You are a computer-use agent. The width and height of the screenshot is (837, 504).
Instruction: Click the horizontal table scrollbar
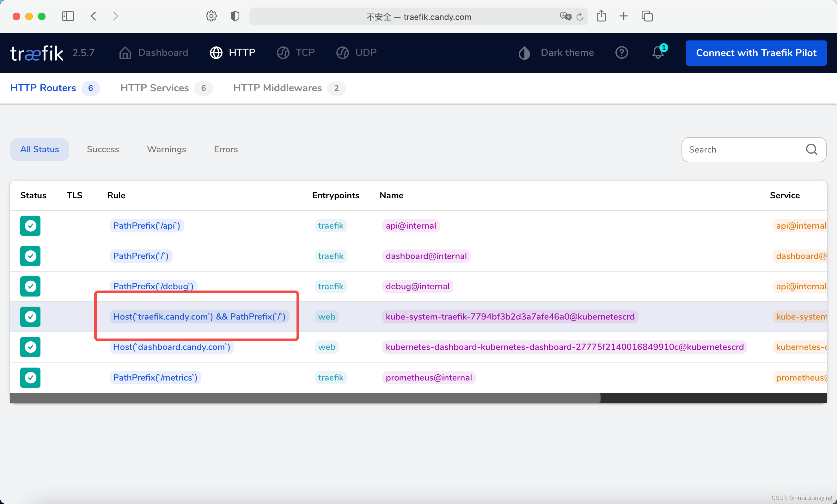[305, 398]
